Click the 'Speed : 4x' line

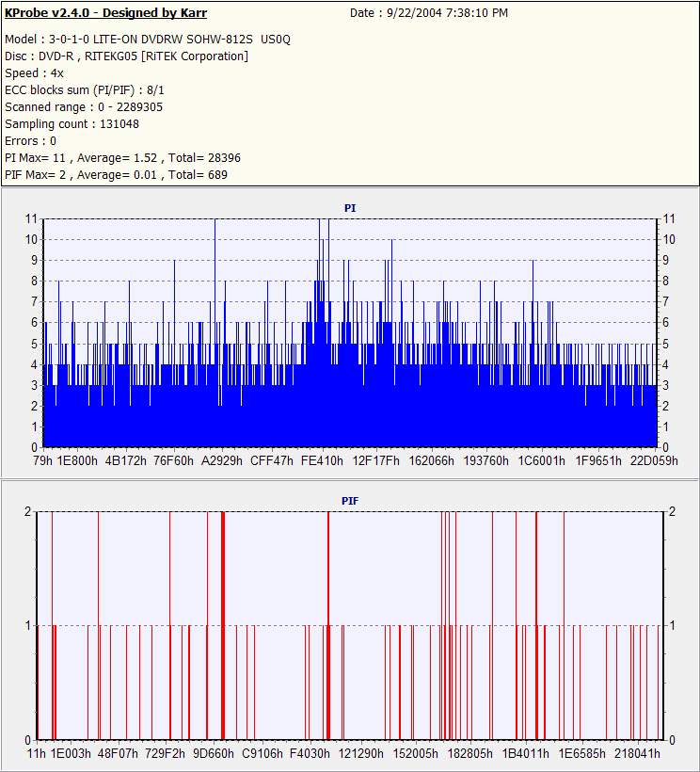pos(35,73)
